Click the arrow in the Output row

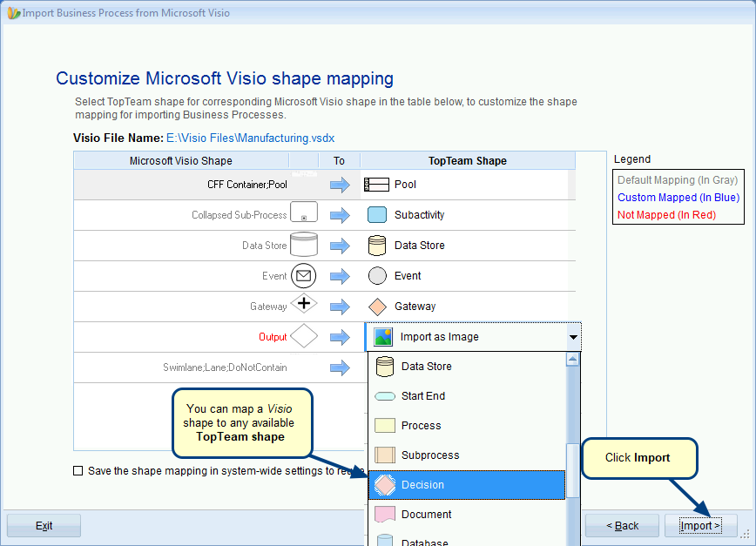[340, 337]
